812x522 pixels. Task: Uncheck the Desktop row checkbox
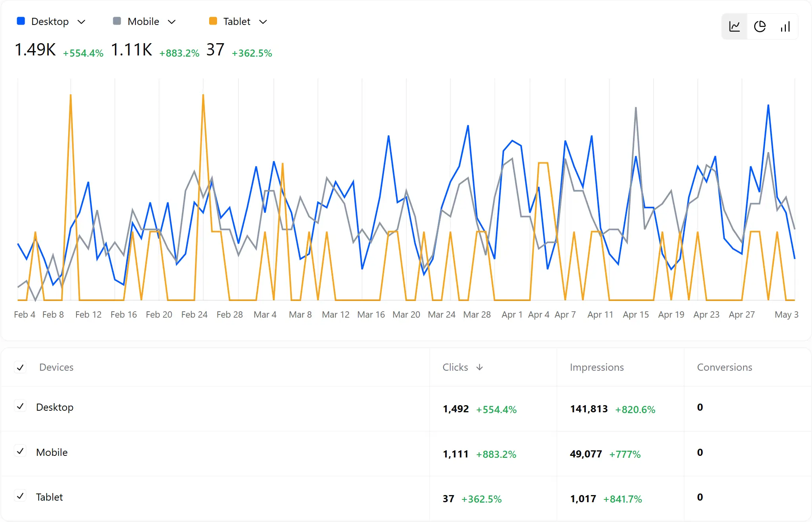[x=20, y=406]
